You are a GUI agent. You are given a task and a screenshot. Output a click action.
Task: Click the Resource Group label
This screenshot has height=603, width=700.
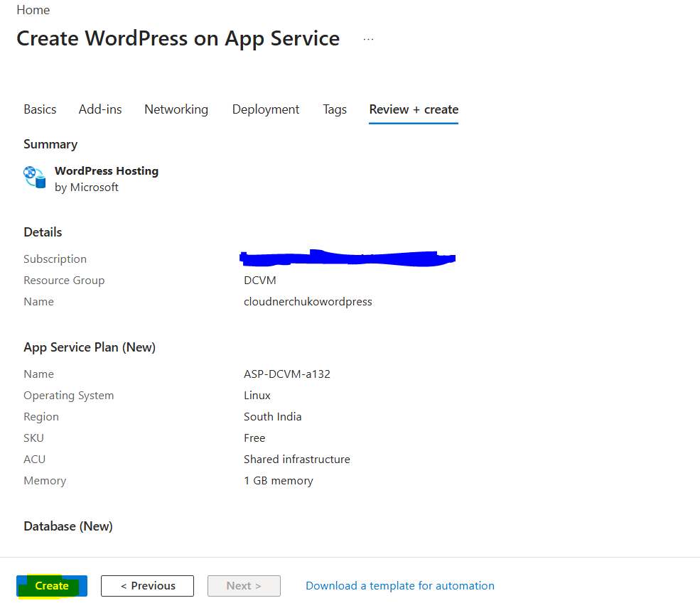tap(64, 280)
